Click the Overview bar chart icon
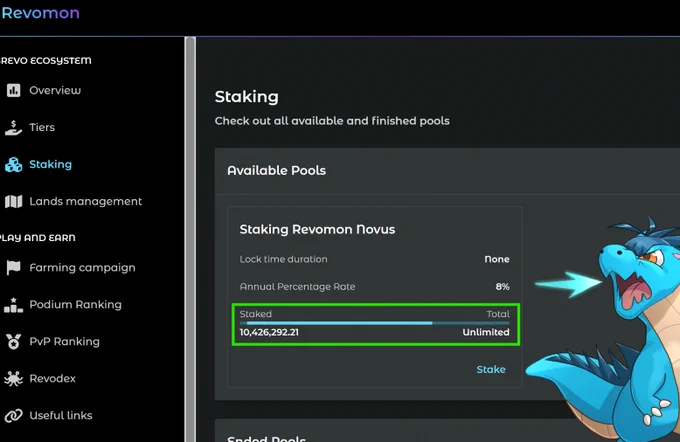The image size is (680, 442). pos(13,90)
